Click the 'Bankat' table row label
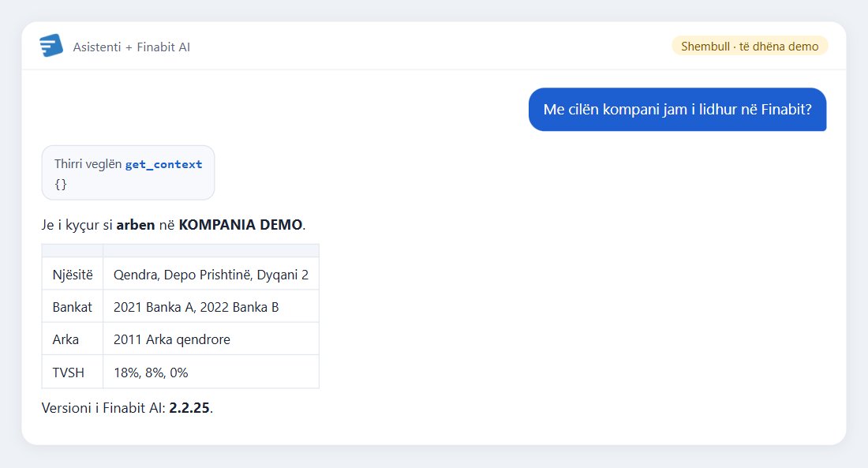 click(x=73, y=307)
